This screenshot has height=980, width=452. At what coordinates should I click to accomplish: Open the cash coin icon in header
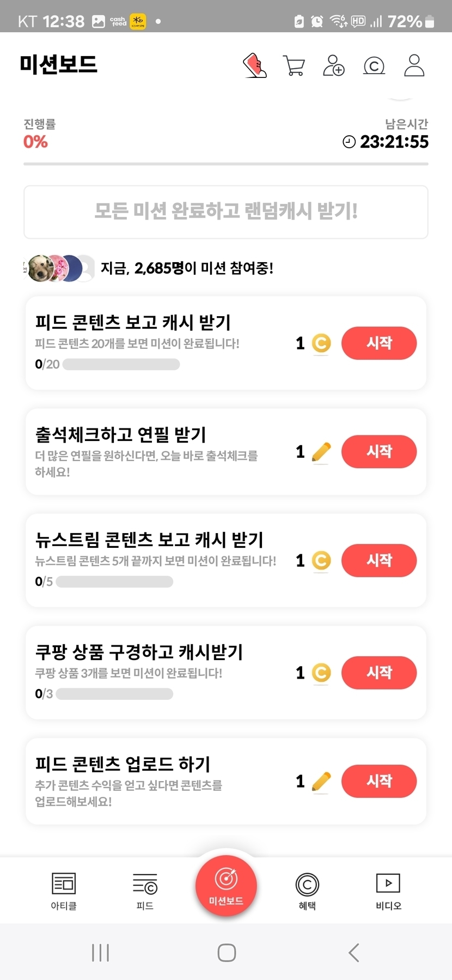[x=374, y=66]
